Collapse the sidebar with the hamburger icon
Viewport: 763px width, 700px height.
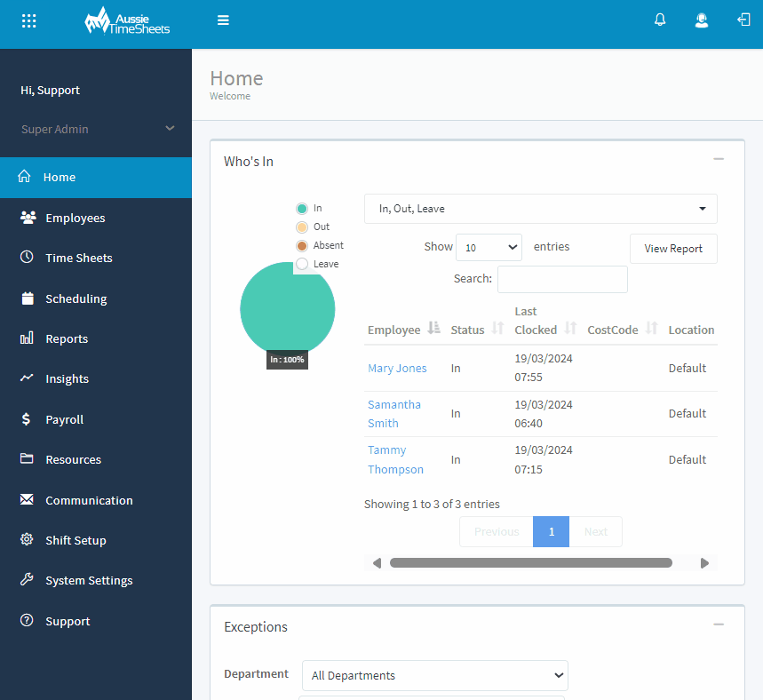pos(223,19)
